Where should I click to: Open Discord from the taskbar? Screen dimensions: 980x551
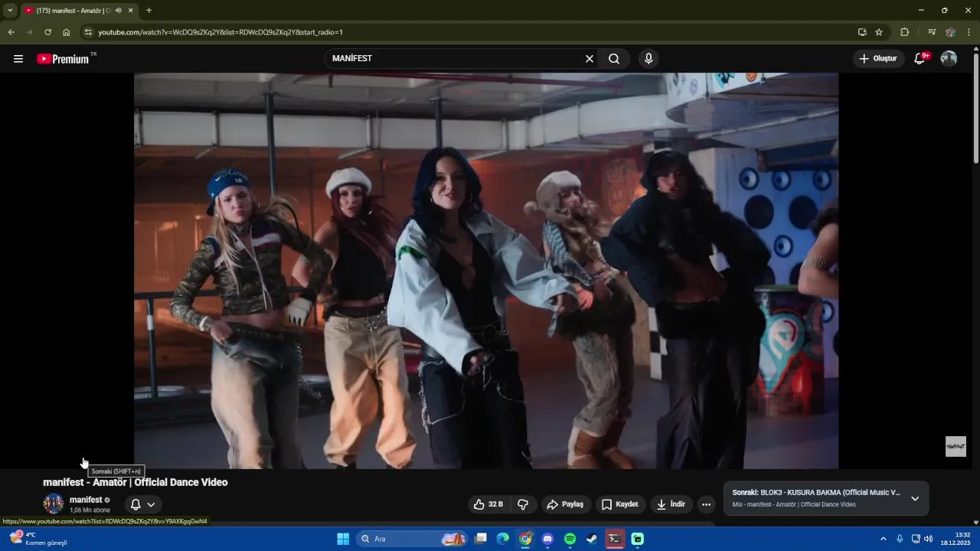pyautogui.click(x=547, y=539)
